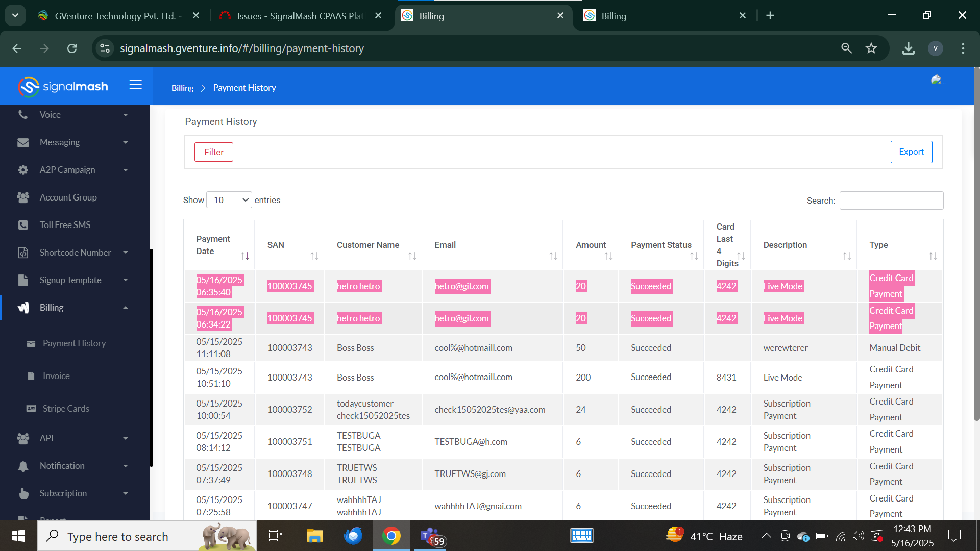Click the bookmark star icon in address bar
Screen dimensions: 980x551
tap(871, 48)
